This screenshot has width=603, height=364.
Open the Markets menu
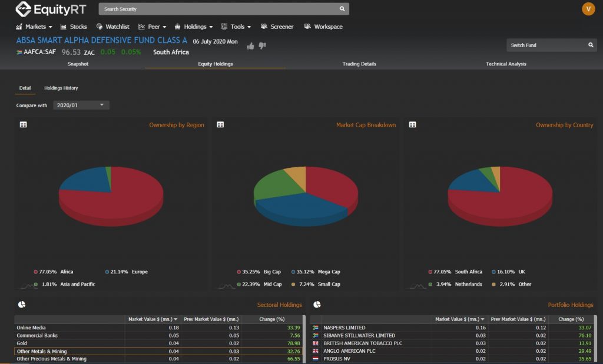coord(34,27)
